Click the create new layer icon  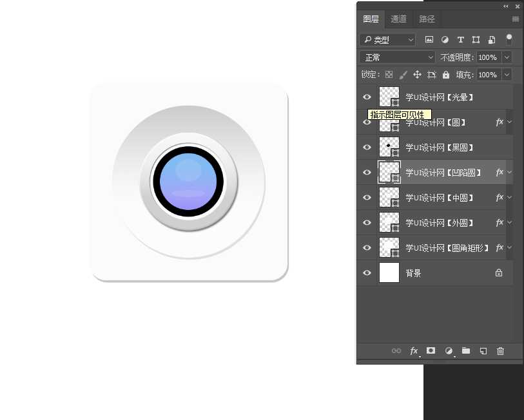(483, 351)
